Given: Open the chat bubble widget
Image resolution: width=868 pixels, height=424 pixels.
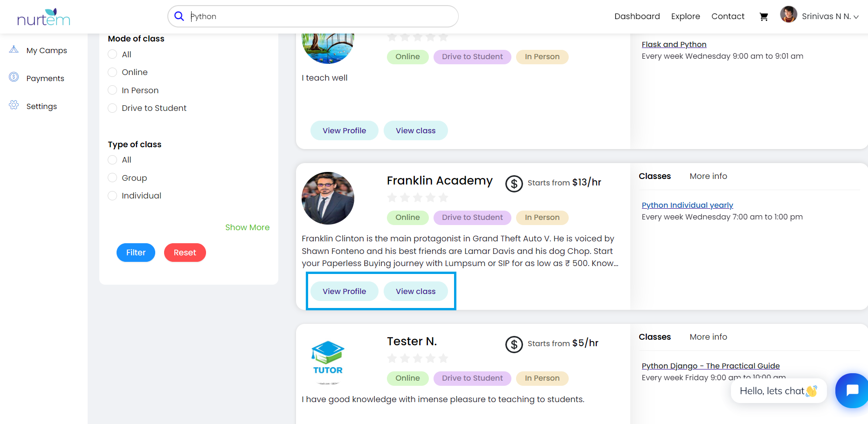Looking at the screenshot, I should 852,390.
